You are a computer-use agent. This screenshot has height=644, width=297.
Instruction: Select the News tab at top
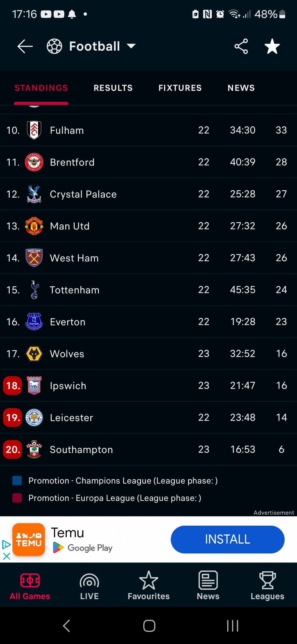tap(241, 88)
